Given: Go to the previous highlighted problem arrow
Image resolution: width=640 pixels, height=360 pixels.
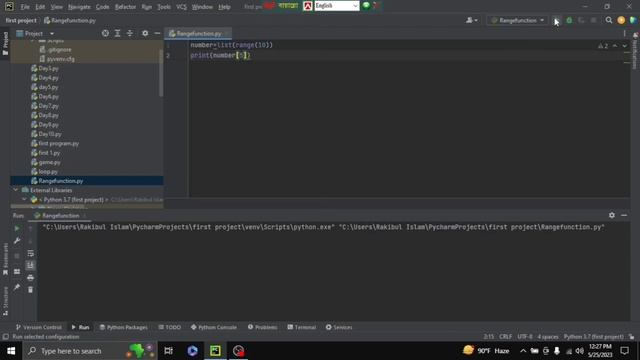Looking at the screenshot, I should [x=615, y=46].
